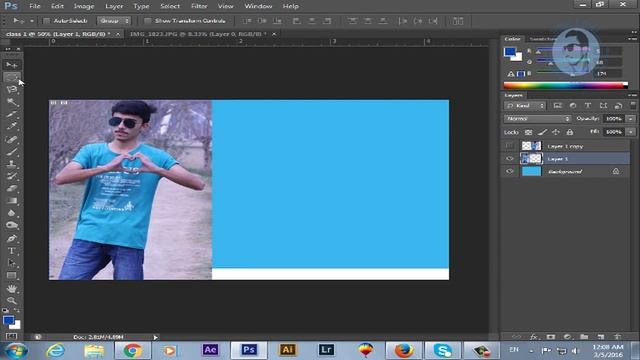Click the smart object filter icon

click(x=618, y=106)
